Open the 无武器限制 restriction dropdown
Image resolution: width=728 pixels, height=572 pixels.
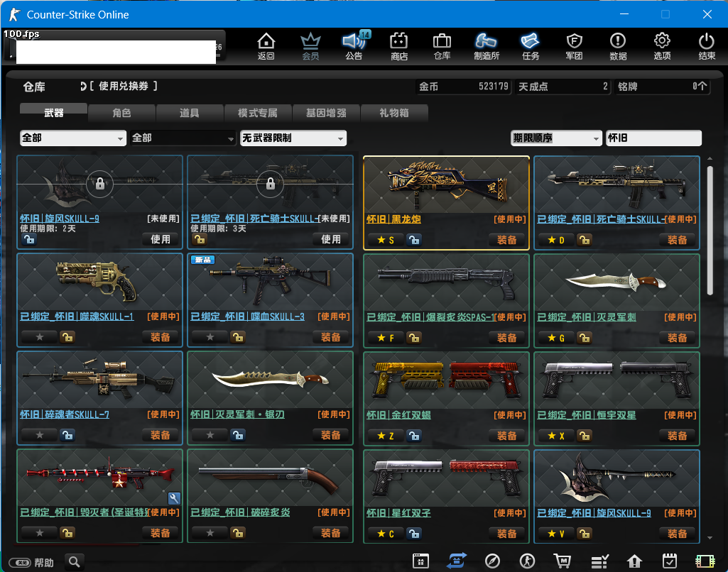pos(293,138)
